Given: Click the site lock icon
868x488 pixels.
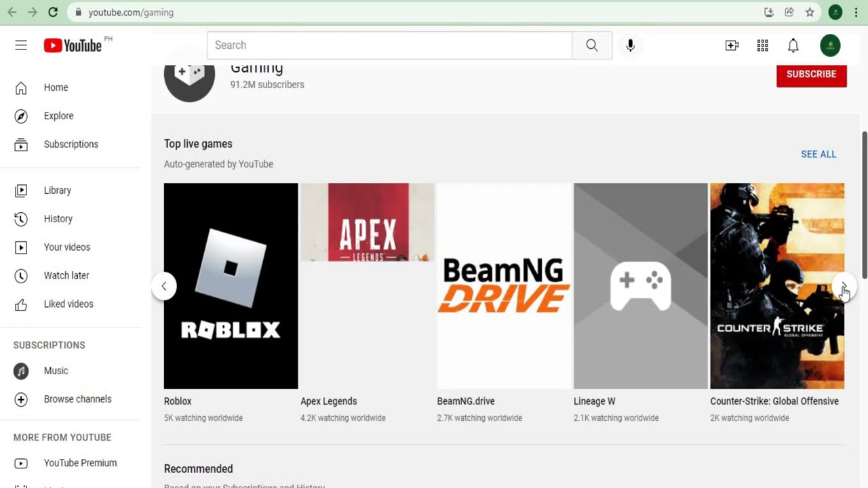Looking at the screenshot, I should click(79, 12).
